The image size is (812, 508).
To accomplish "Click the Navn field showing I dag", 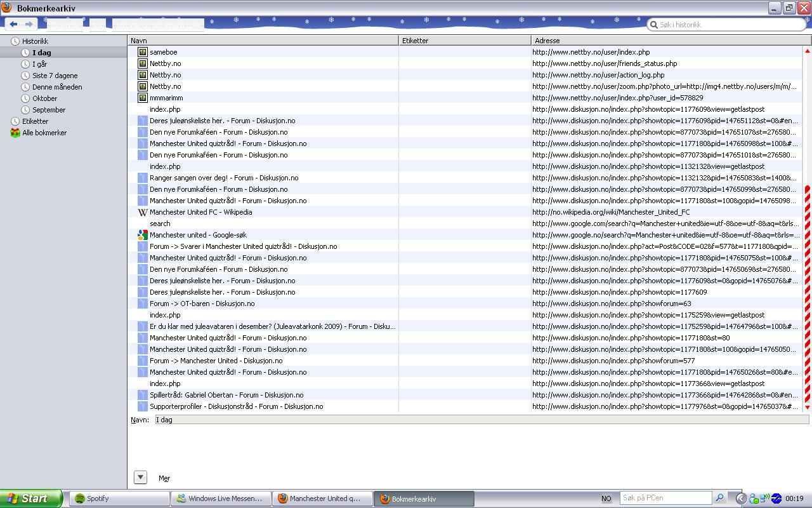I will (x=481, y=420).
